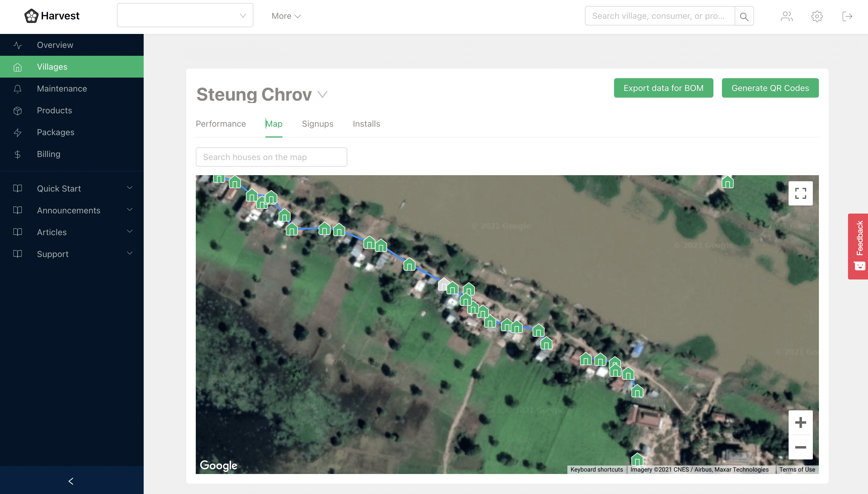
Task: Open the More menu in the top bar
Action: click(x=285, y=15)
